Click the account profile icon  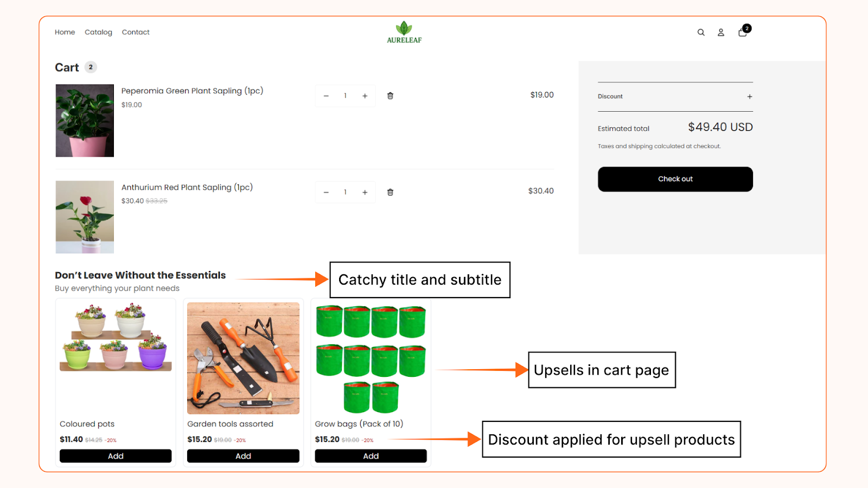(720, 32)
